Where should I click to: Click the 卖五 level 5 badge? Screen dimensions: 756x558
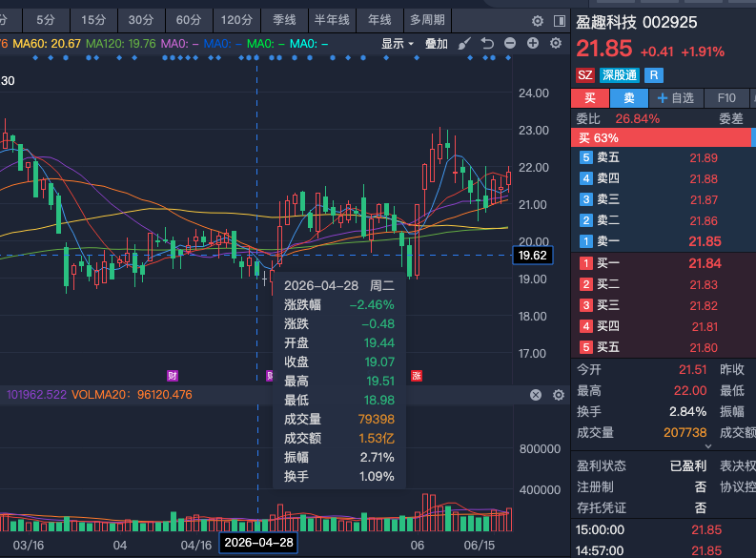585,157
